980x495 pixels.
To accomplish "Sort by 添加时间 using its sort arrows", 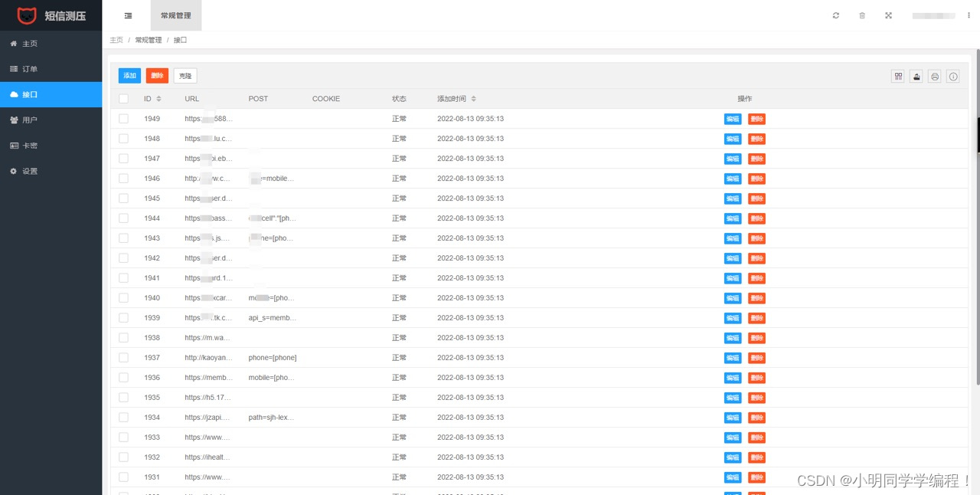I will click(474, 99).
